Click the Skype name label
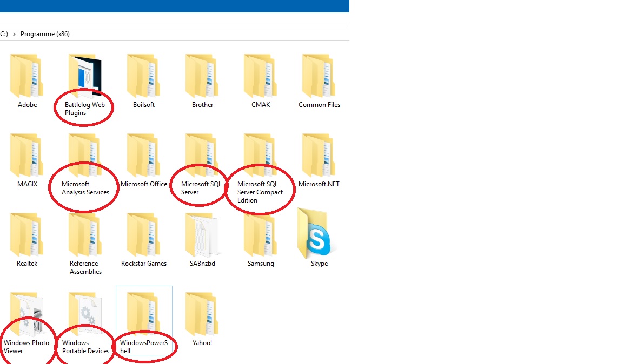623x364 pixels. click(319, 264)
